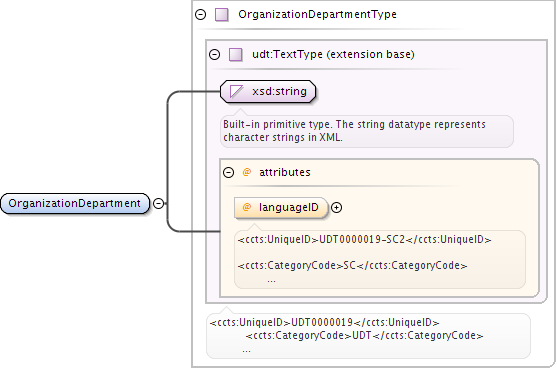Click the UDT0000019-SC2 UniqueID annotation text
The image size is (557, 369).
pyautogui.click(x=364, y=240)
